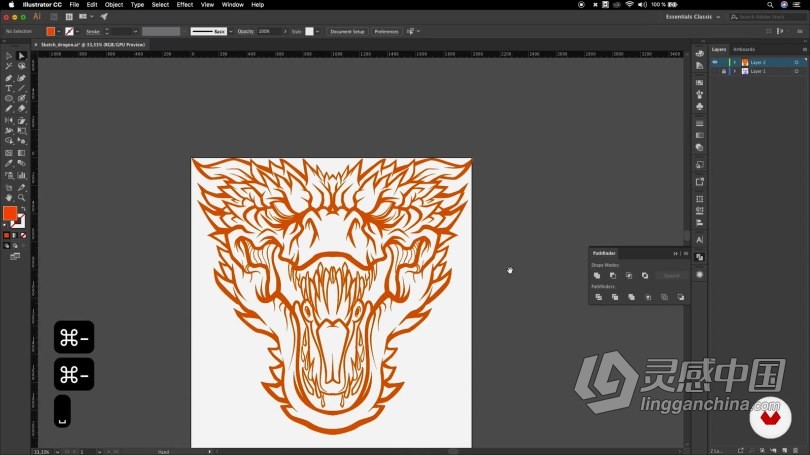Click Intersect shape mode in Pathfinder
The height and width of the screenshot is (455, 810).
point(629,276)
